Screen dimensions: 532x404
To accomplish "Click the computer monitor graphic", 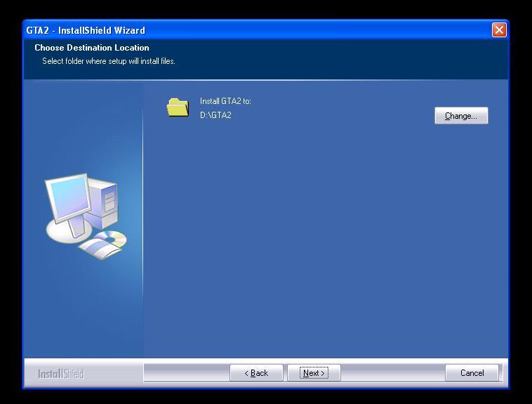I will 67,200.
